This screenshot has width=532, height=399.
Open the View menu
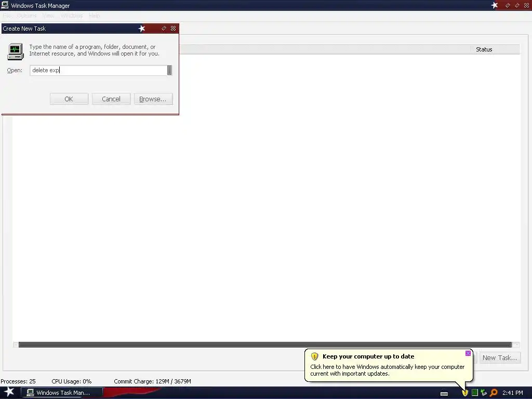pos(48,16)
